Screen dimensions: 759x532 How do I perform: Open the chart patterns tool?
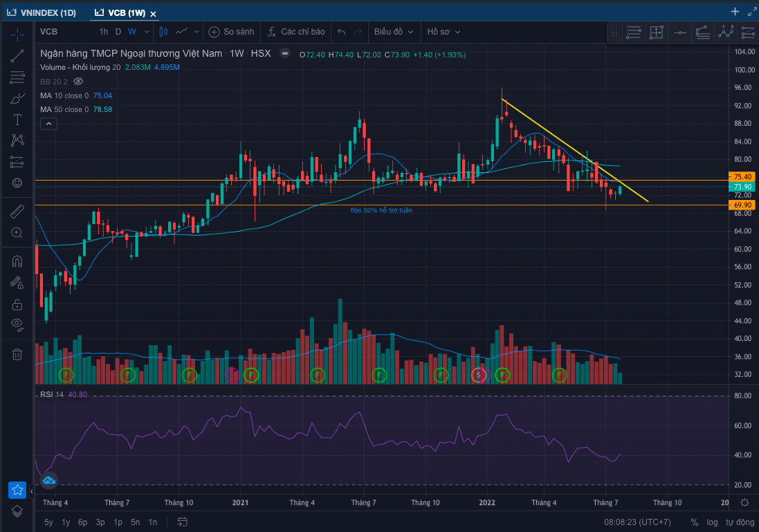coord(17,140)
